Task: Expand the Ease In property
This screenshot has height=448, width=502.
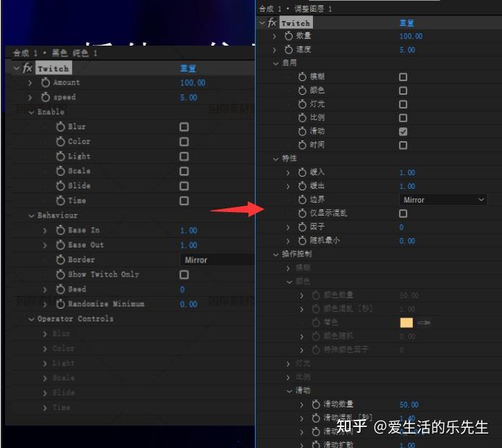Action: (x=45, y=231)
